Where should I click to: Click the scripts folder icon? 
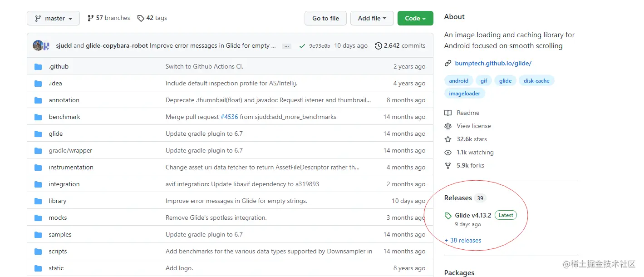click(38, 252)
